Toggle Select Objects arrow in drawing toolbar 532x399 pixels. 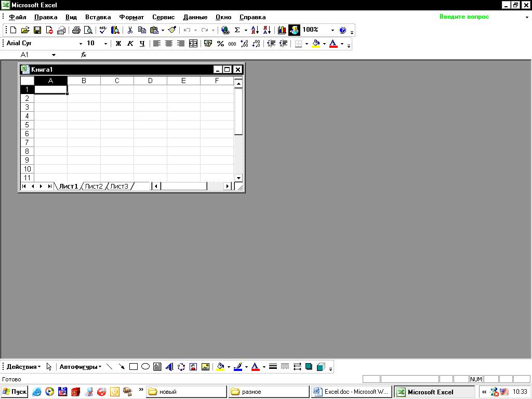pyautogui.click(x=49, y=367)
